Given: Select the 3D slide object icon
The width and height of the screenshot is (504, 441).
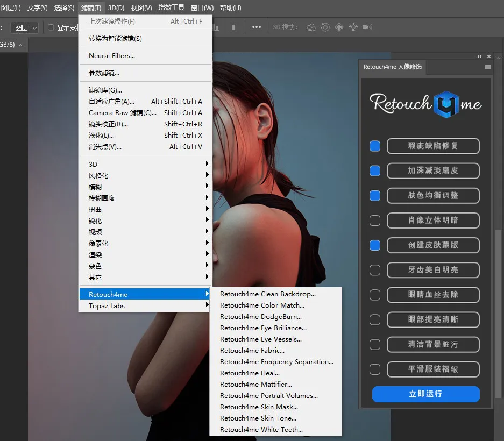Looking at the screenshot, I should (353, 27).
